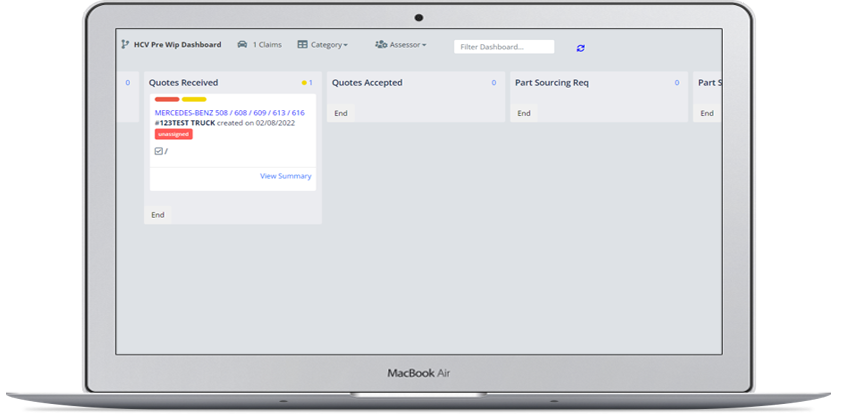Expand the Category dropdown arrow
The height and width of the screenshot is (414, 843).
pos(345,46)
